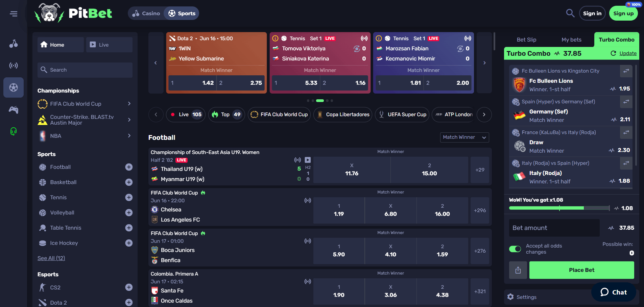Open the navigation hamburger menu
644x307 pixels.
point(14,14)
